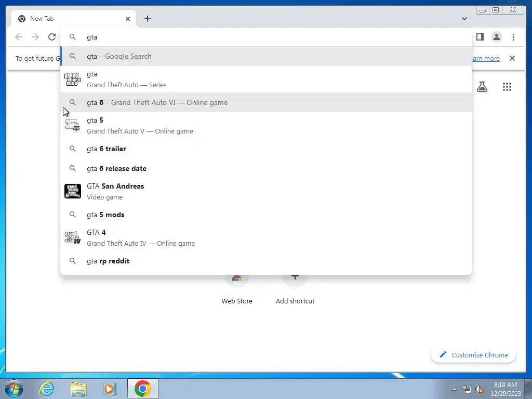
Task: Select the New Tab tab
Action: click(74, 19)
